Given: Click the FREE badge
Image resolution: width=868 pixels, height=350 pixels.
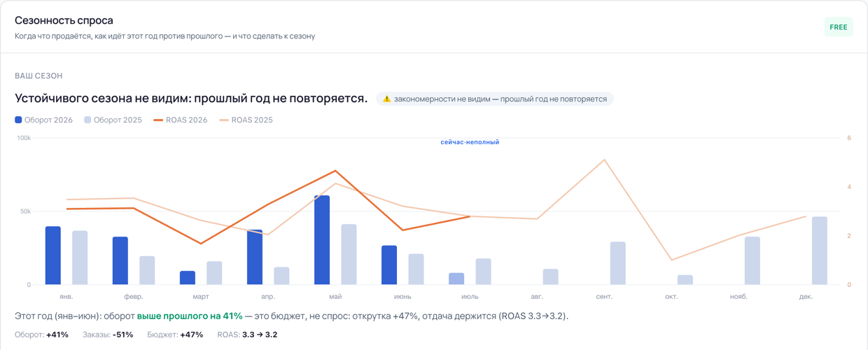Looking at the screenshot, I should coord(839,27).
